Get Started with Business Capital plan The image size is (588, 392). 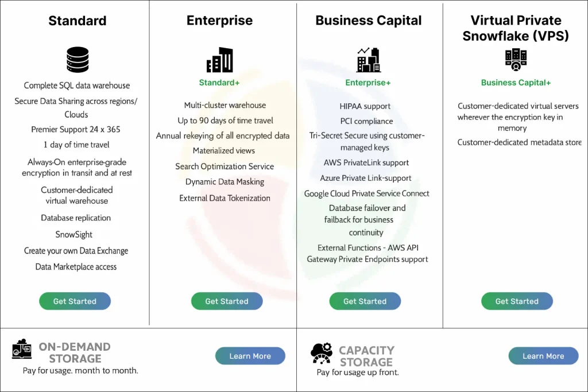(x=365, y=301)
